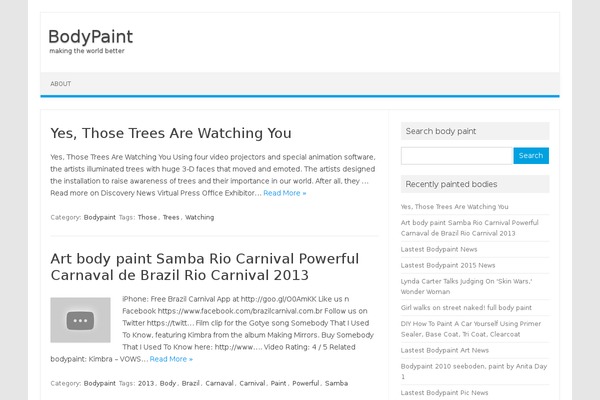Select the Bodypaint category under first post
This screenshot has height=400, width=600.
tap(99, 217)
